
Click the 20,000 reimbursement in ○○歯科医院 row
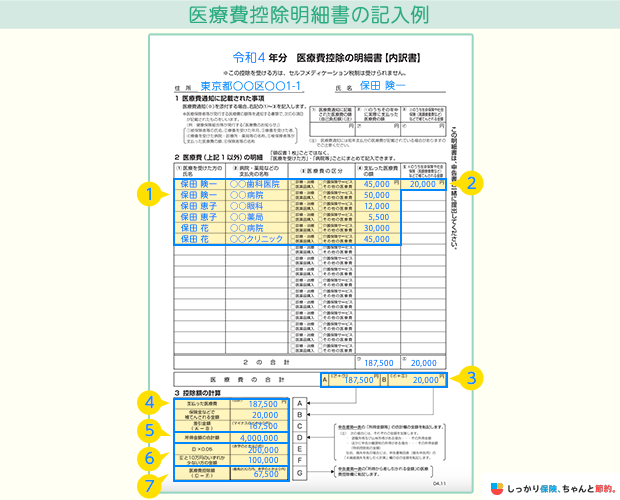(423, 184)
